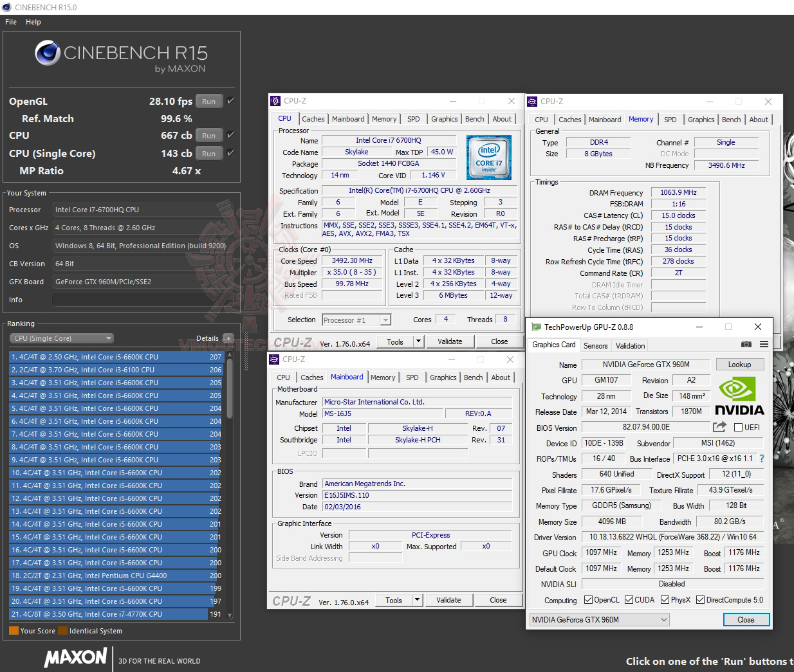Click the Details arrow icon in Ranking
Image resolution: width=794 pixels, height=672 pixels.
click(x=228, y=338)
